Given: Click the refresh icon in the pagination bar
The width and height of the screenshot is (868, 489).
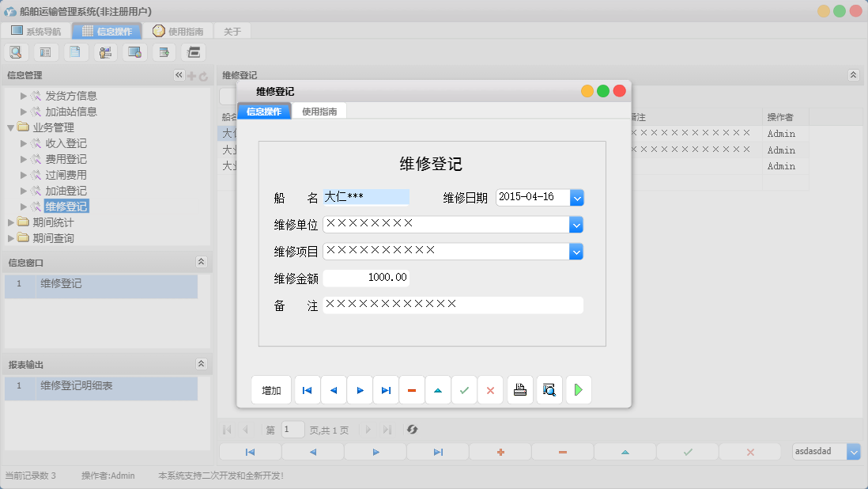Looking at the screenshot, I should [411, 430].
